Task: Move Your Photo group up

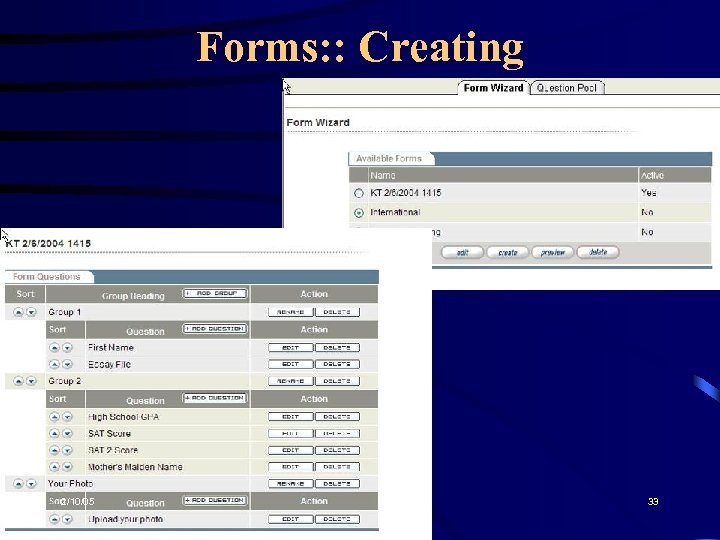Action: point(18,484)
